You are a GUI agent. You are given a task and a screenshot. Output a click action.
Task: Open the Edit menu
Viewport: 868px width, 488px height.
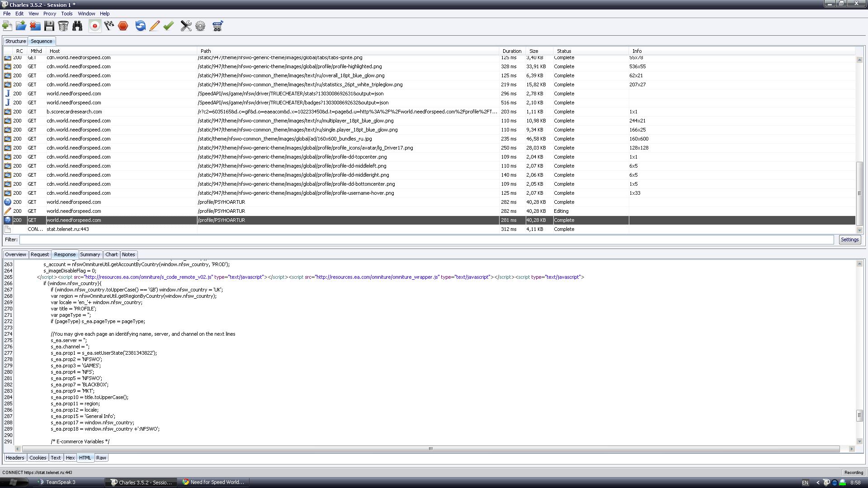pos(19,14)
